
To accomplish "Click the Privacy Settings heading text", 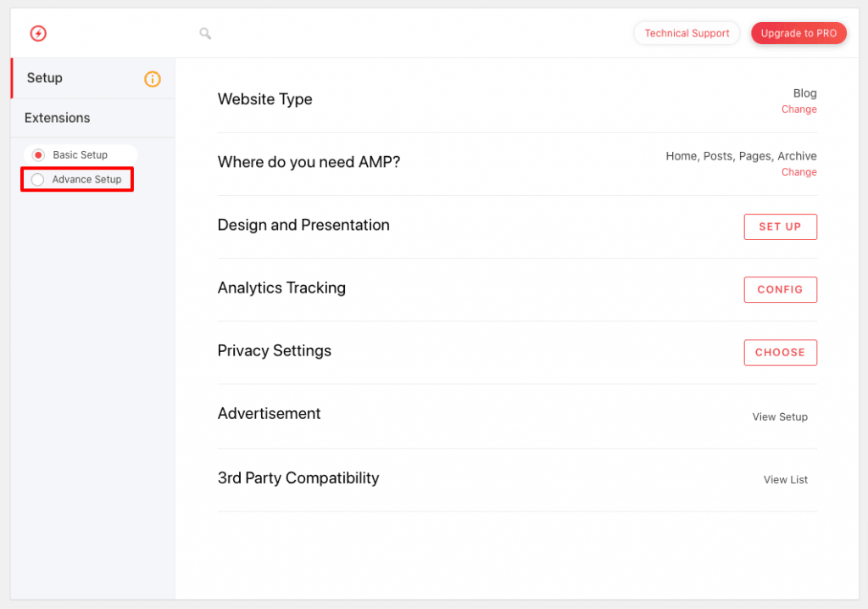I will (x=274, y=350).
